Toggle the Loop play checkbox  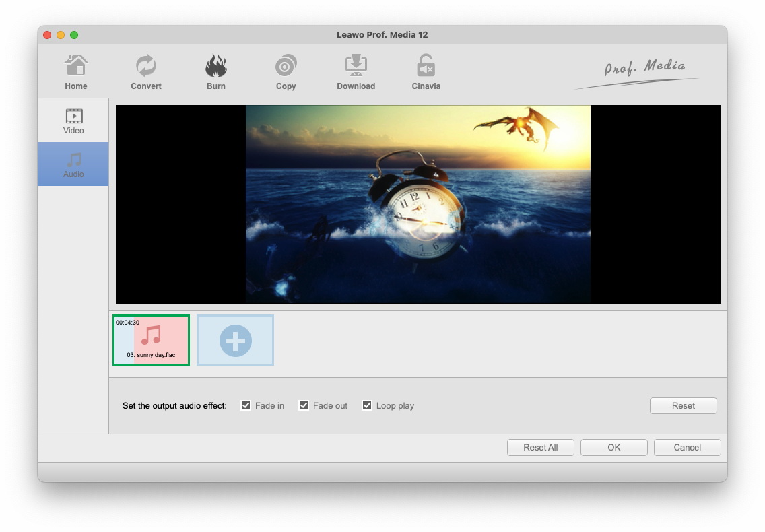367,405
